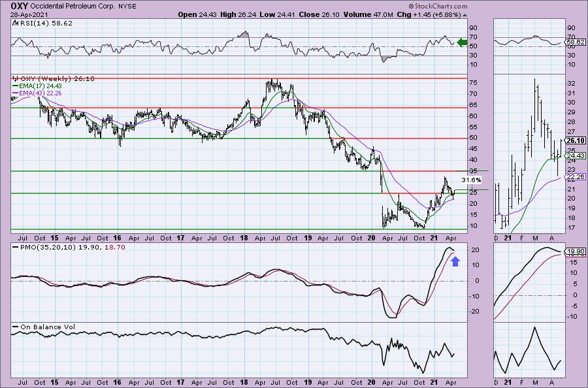Open the StockCharts.com copyright link
This screenshot has height=388, width=588.
click(438, 6)
